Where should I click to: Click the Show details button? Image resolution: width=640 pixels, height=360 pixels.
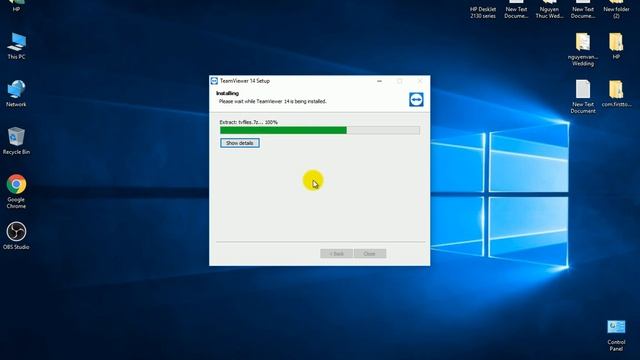[x=240, y=143]
